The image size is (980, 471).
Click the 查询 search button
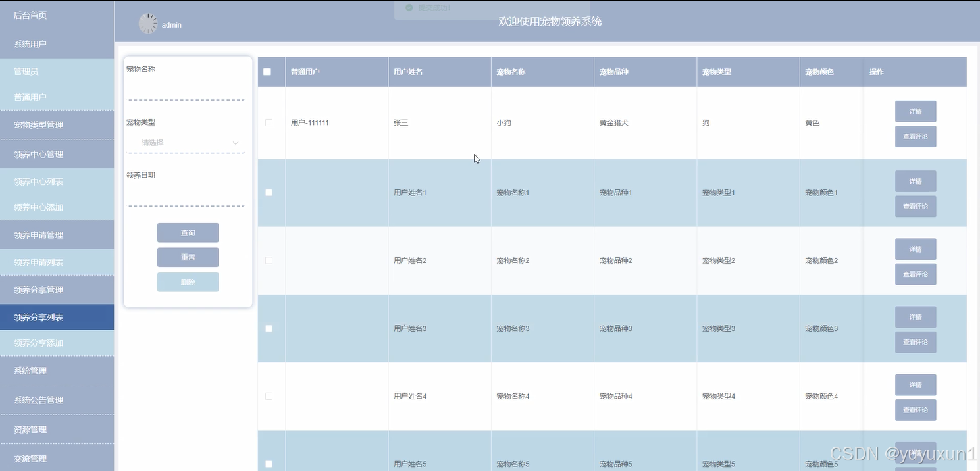tap(188, 233)
